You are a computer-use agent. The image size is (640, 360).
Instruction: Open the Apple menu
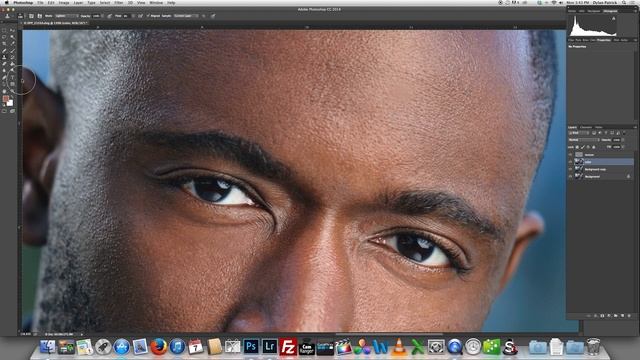[x=6, y=2]
